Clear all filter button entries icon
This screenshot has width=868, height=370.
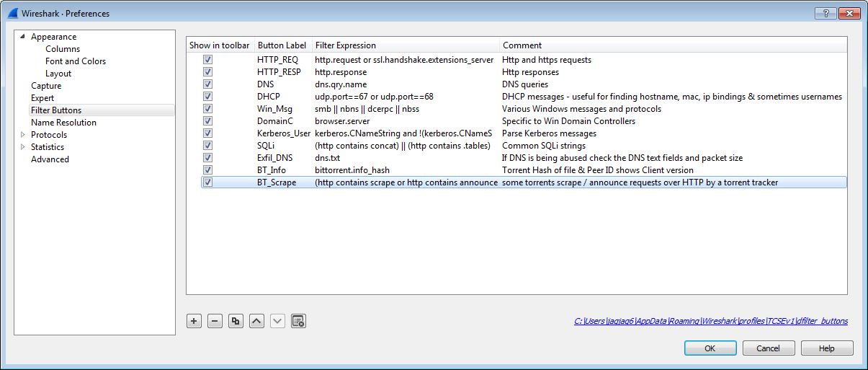[299, 321]
